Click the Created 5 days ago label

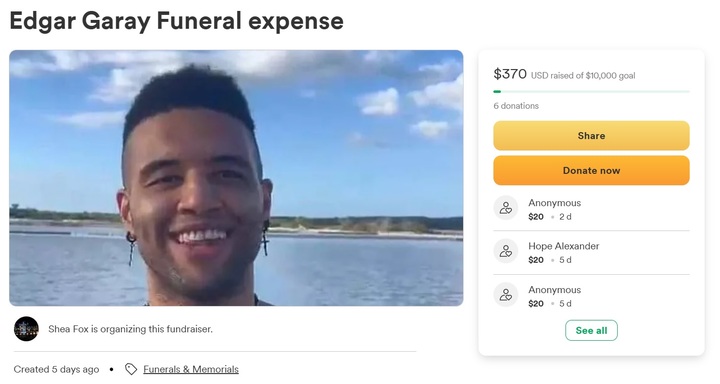point(56,369)
